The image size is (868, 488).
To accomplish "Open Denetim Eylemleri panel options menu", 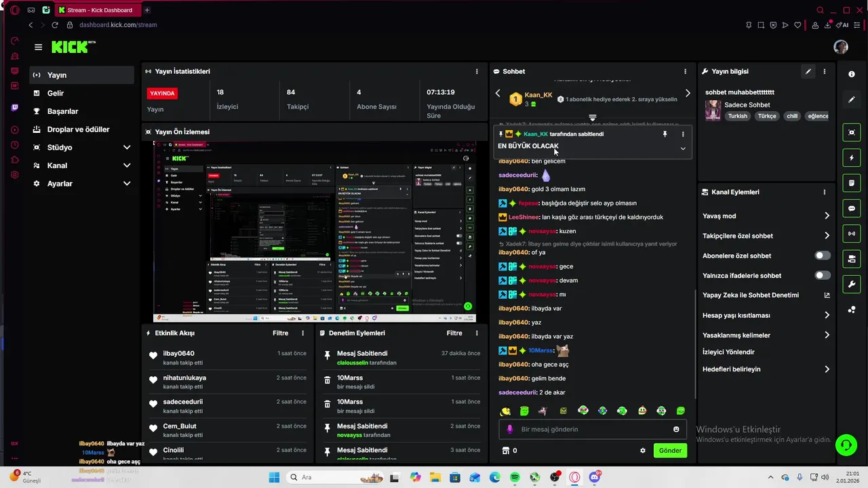I will tap(477, 333).
